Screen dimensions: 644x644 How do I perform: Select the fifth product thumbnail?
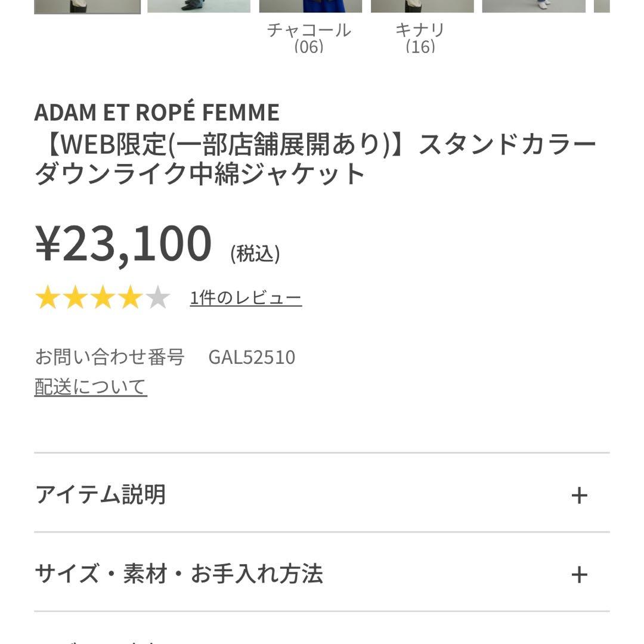(533, 6)
